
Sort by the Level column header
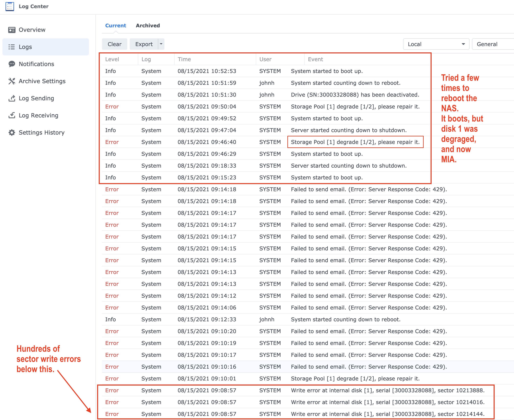[x=112, y=59]
